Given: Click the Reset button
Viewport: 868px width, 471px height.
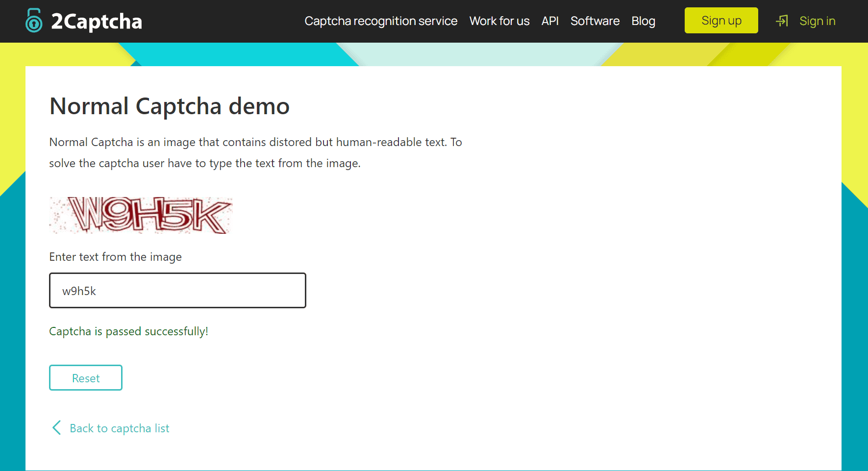Looking at the screenshot, I should pyautogui.click(x=86, y=378).
